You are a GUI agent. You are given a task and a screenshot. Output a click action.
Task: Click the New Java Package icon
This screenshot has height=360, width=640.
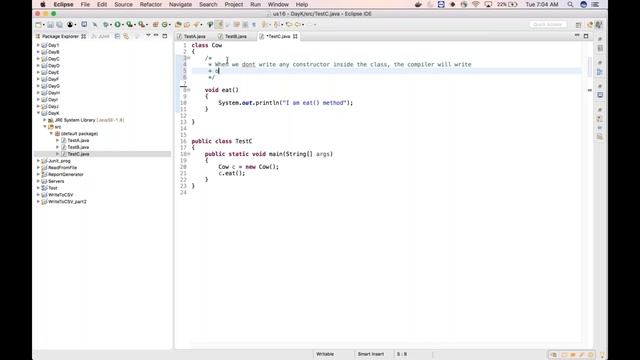click(x=156, y=25)
